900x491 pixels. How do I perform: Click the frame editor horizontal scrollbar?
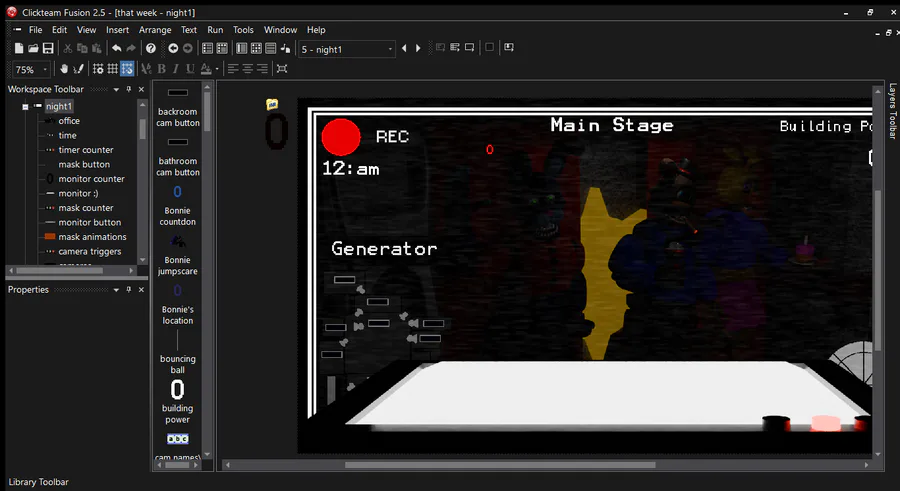(499, 465)
